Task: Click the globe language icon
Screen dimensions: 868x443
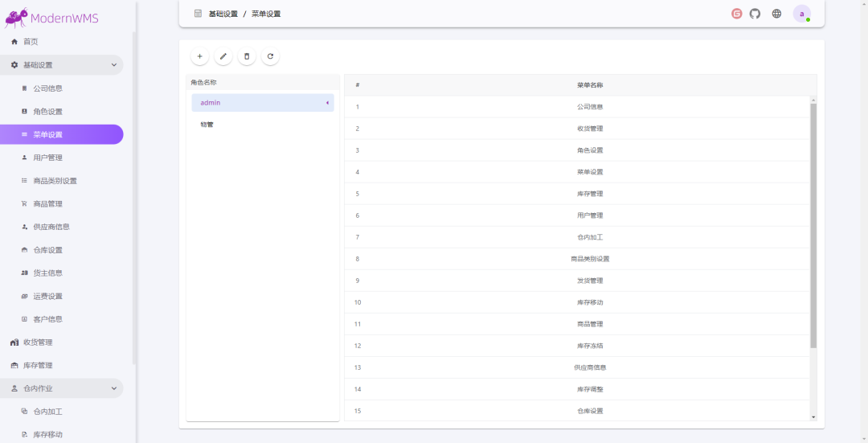Action: (776, 14)
